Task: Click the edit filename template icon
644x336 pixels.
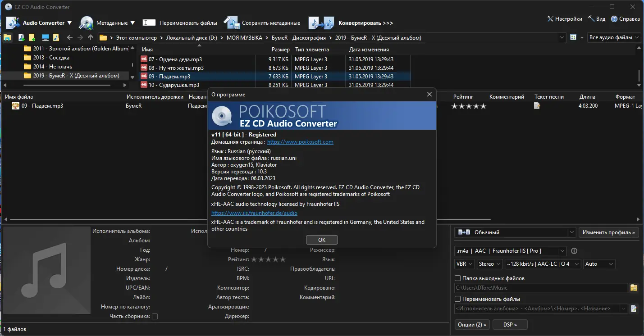Action: pos(634,309)
